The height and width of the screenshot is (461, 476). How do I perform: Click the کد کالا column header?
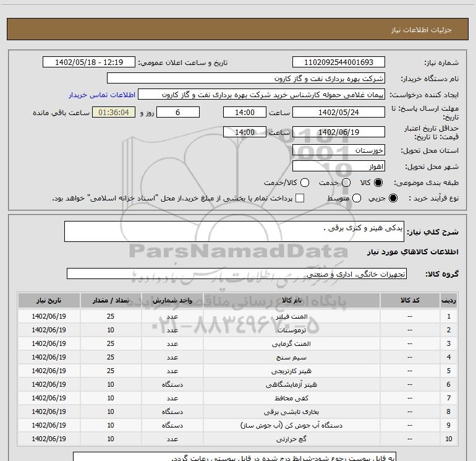pos(410,300)
